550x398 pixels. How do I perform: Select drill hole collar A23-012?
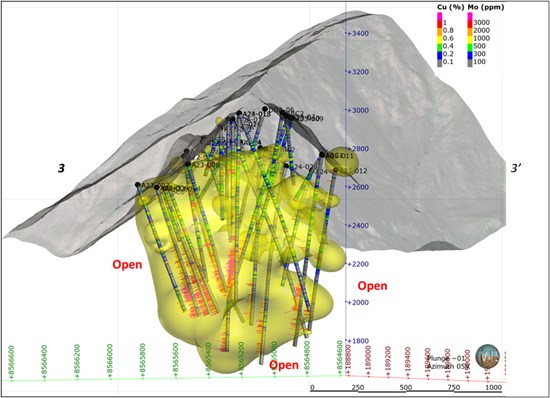[336, 170]
